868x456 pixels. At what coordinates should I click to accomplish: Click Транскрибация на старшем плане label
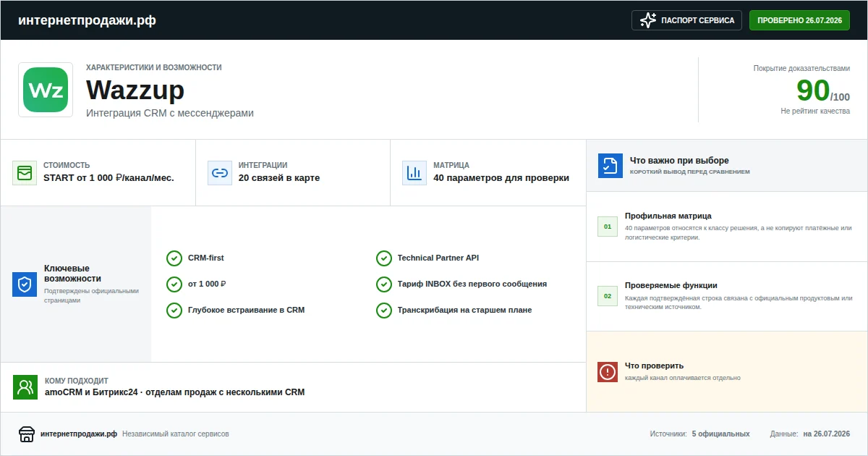click(x=465, y=311)
